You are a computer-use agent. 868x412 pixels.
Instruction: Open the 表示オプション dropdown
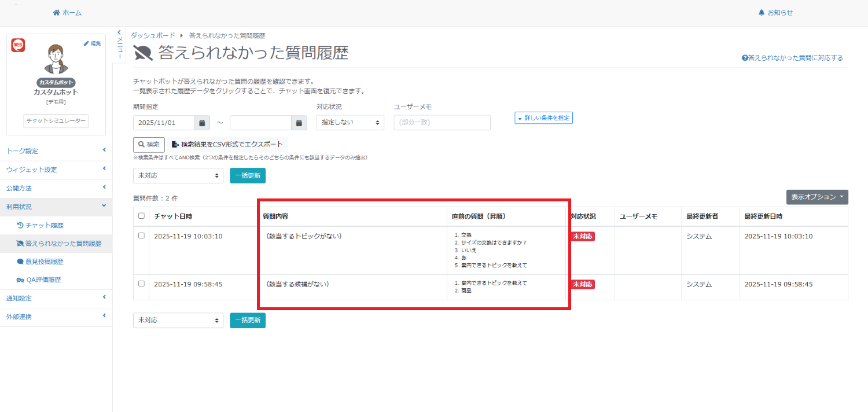click(816, 197)
